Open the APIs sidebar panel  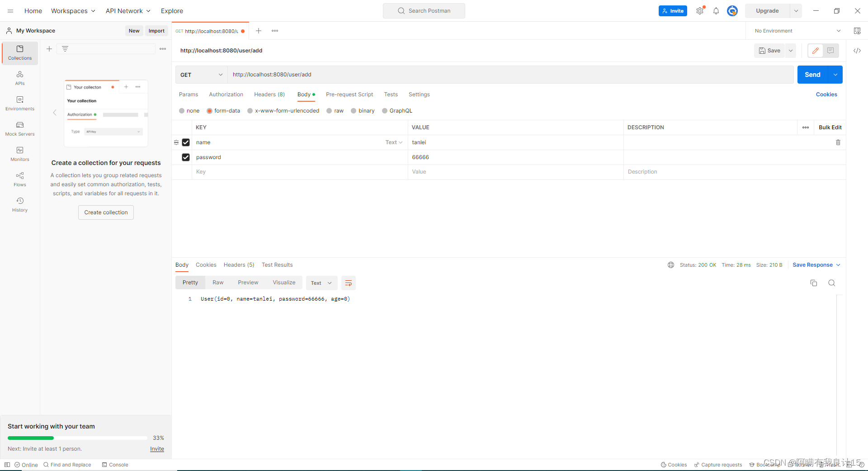coord(20,78)
